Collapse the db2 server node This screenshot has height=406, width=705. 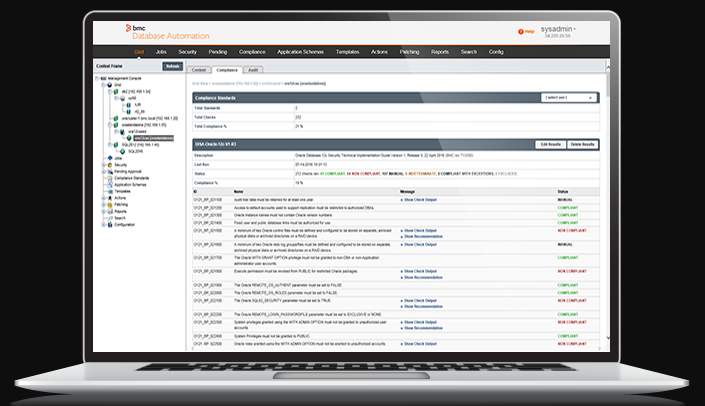tap(109, 91)
